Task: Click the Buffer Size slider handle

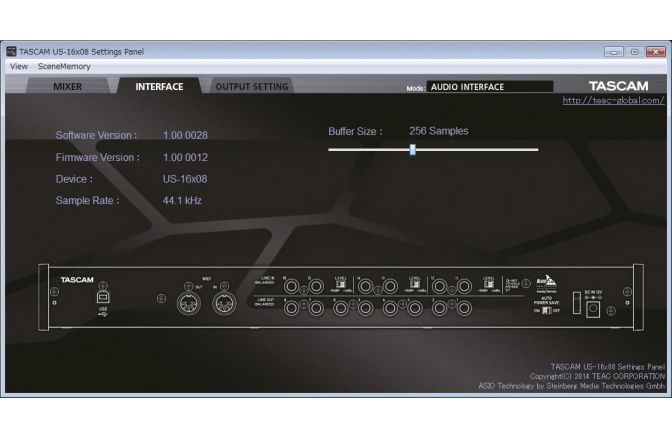Action: tap(413, 150)
